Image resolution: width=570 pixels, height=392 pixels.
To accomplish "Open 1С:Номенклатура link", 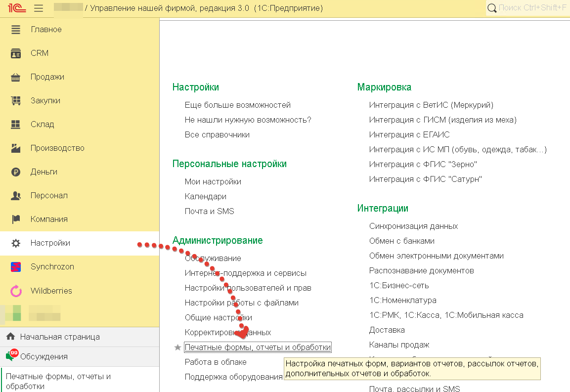I will tap(403, 301).
